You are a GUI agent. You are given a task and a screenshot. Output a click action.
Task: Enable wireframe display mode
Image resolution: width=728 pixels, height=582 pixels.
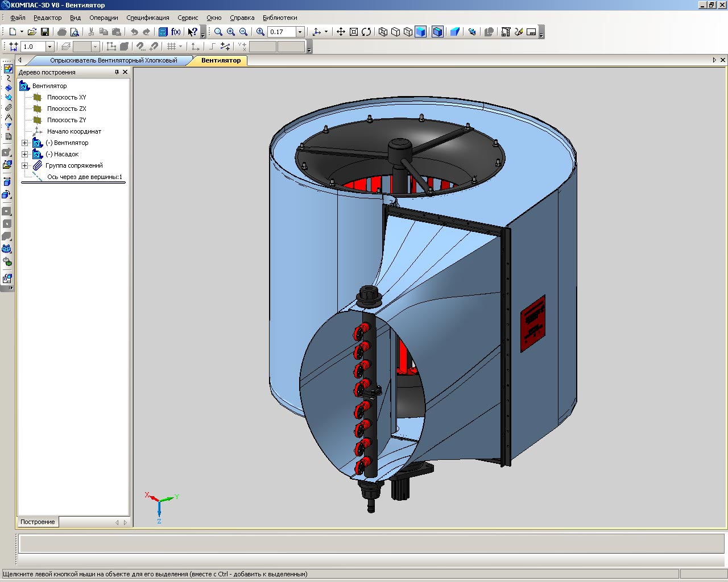(x=383, y=32)
